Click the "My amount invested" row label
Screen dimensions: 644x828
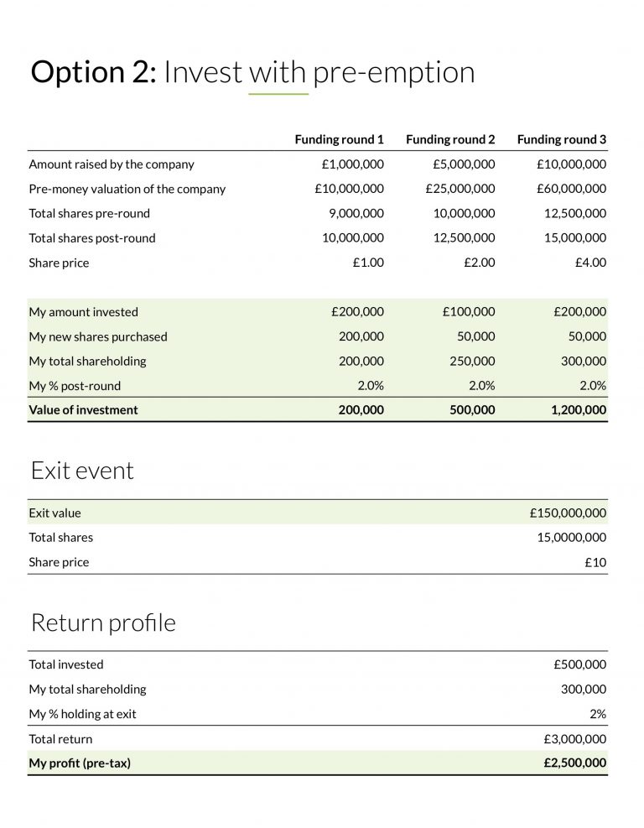click(83, 312)
